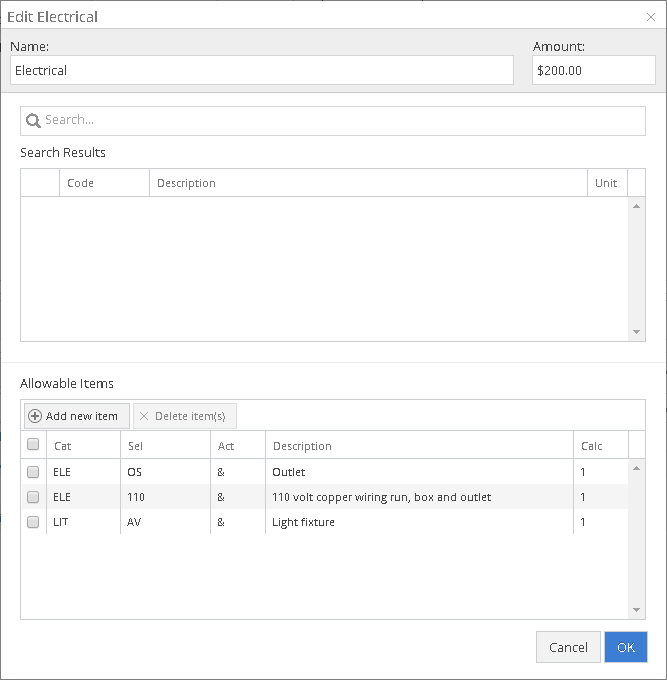Click the Delete item(s) button
Screen dimensions: 667x680
(184, 416)
